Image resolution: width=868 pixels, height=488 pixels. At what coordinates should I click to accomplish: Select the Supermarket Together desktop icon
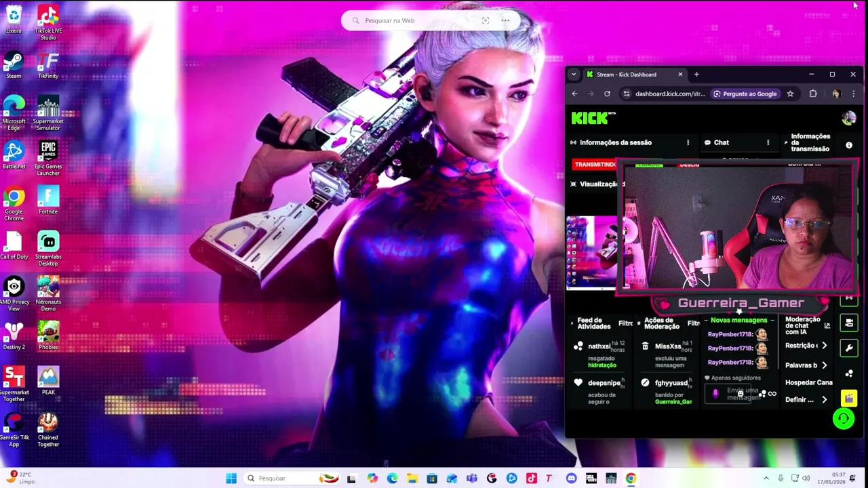[14, 384]
